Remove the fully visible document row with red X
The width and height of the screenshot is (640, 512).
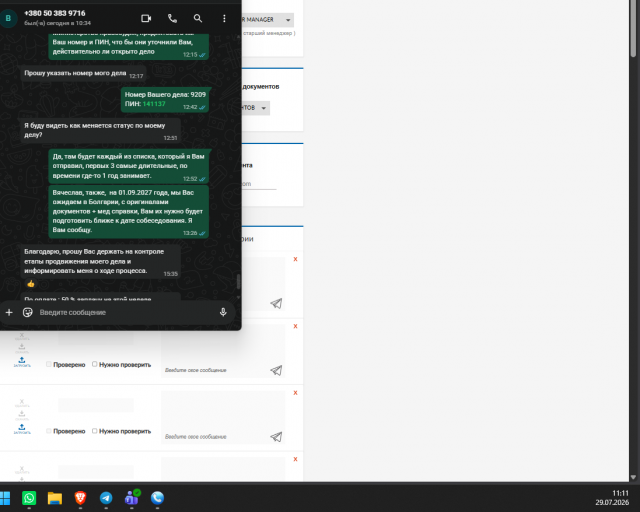(x=296, y=393)
